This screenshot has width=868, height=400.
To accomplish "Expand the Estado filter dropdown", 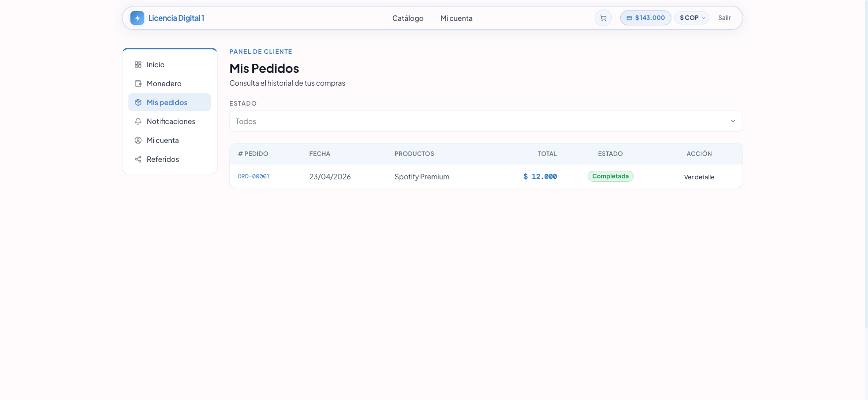I will coord(485,121).
